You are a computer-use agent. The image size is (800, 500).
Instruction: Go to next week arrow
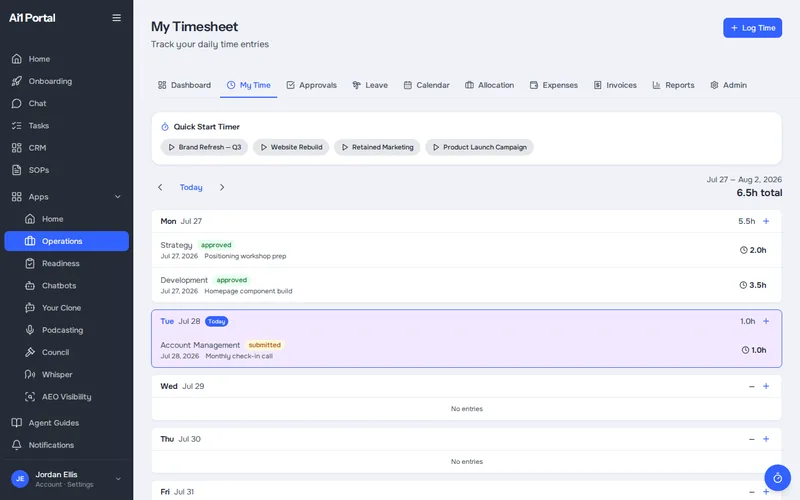click(222, 187)
